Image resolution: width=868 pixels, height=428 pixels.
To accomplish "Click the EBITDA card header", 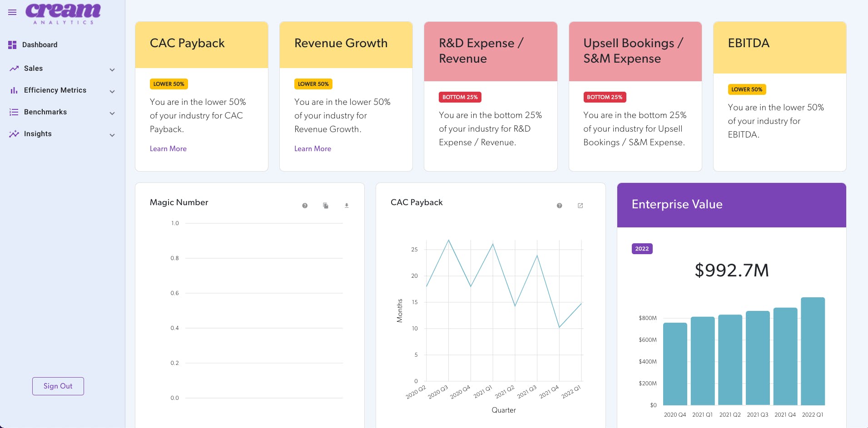I will coord(780,48).
